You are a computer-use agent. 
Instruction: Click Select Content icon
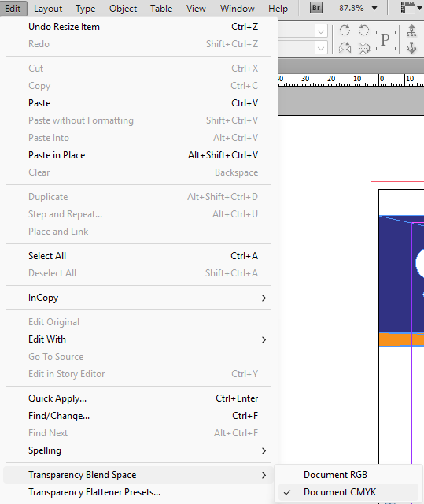411,47
